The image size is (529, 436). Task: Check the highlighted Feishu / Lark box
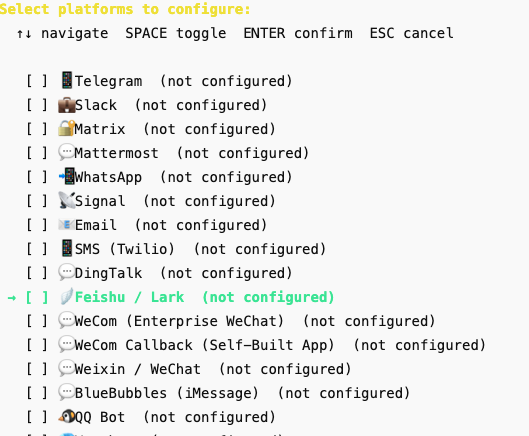tap(37, 297)
